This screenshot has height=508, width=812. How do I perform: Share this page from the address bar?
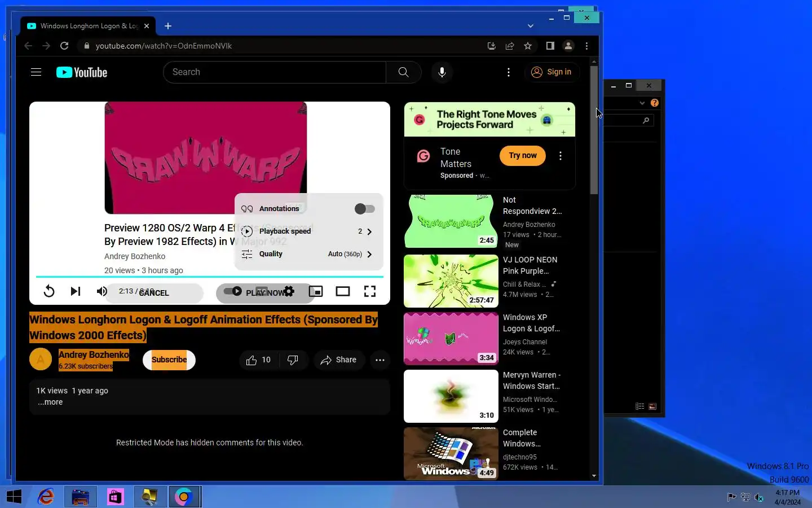point(510,46)
